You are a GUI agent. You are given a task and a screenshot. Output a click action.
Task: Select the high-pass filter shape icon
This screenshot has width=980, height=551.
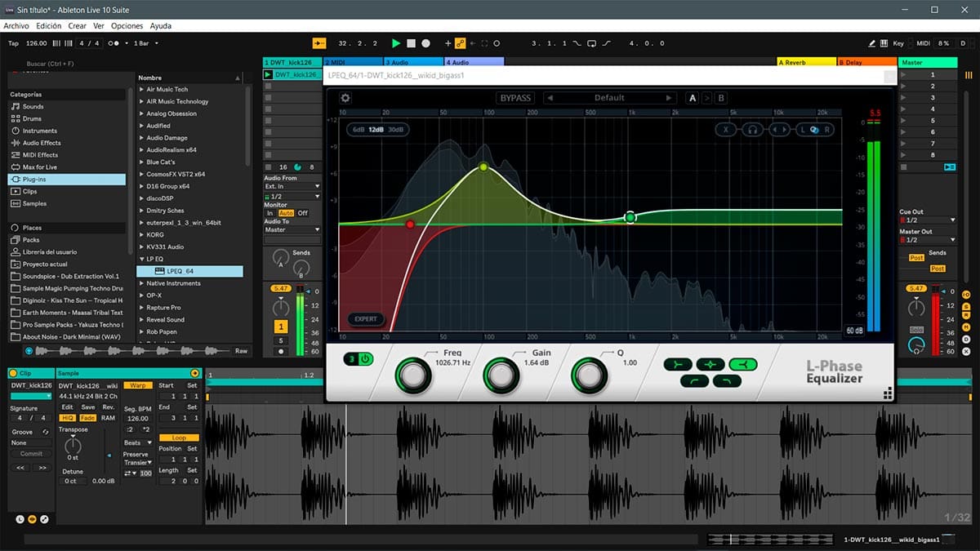pyautogui.click(x=693, y=381)
